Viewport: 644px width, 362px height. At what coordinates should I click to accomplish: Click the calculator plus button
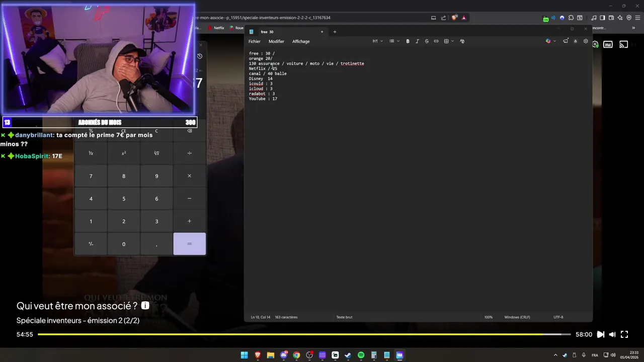(x=189, y=221)
